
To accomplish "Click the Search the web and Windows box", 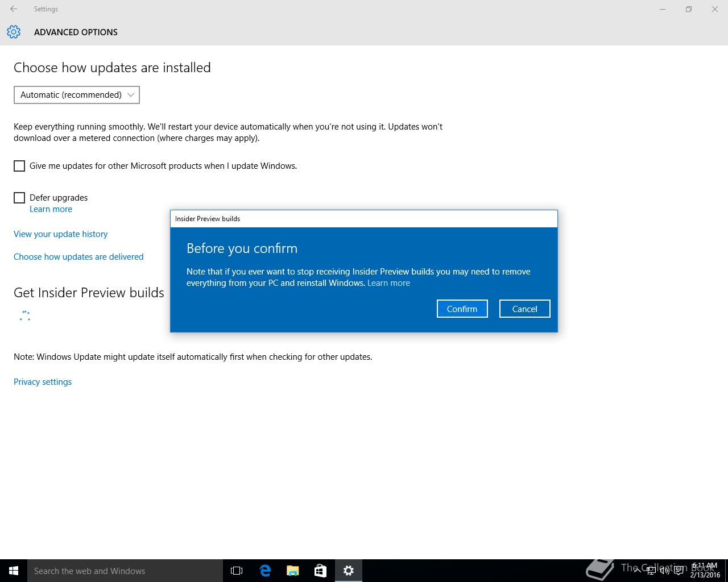I will point(125,571).
